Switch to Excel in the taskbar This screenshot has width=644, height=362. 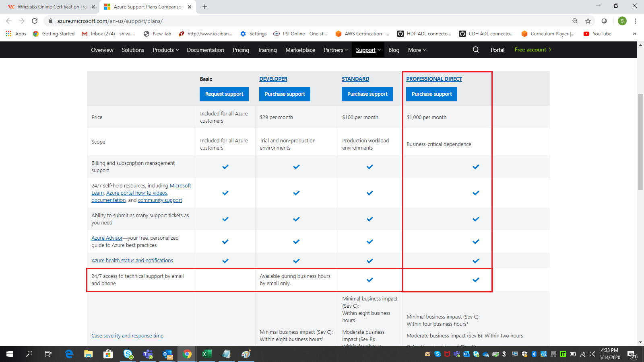coord(206,354)
